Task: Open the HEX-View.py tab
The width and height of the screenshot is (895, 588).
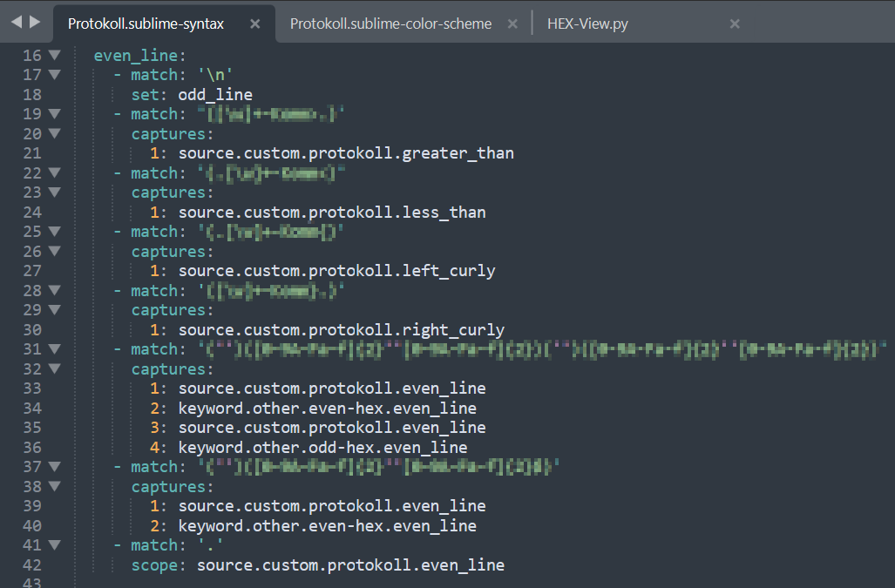Action: [x=587, y=24]
